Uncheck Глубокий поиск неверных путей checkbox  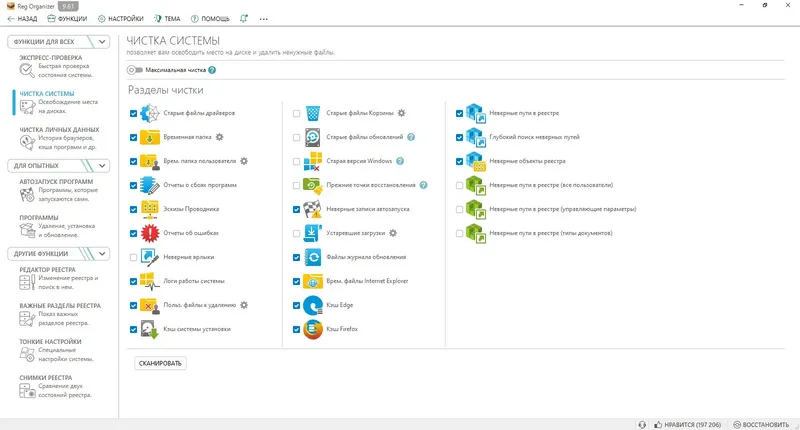(460, 137)
